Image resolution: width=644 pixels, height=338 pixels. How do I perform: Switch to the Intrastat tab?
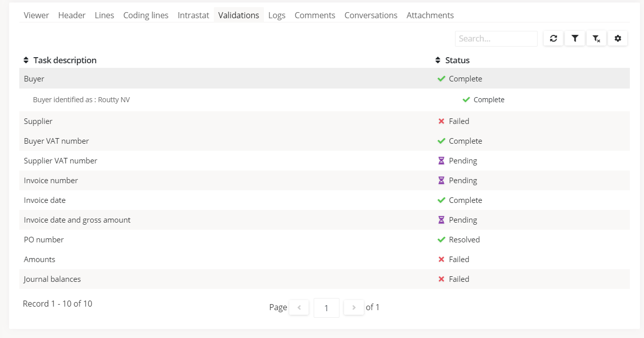tap(193, 15)
